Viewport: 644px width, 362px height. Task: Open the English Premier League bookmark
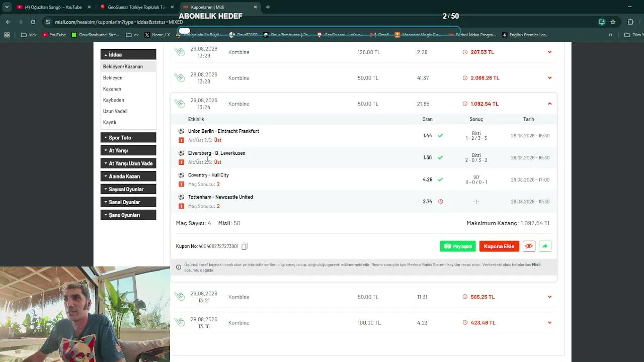pos(525,35)
